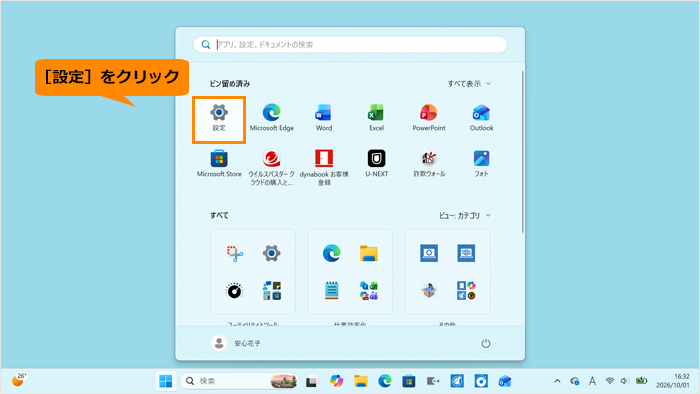The height and width of the screenshot is (394, 700).
Task: Open File Explorer from the taskbar
Action: pyautogui.click(x=361, y=381)
